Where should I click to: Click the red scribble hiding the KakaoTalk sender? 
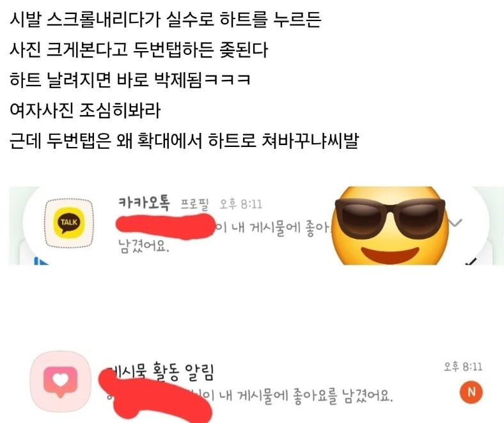[x=166, y=227]
